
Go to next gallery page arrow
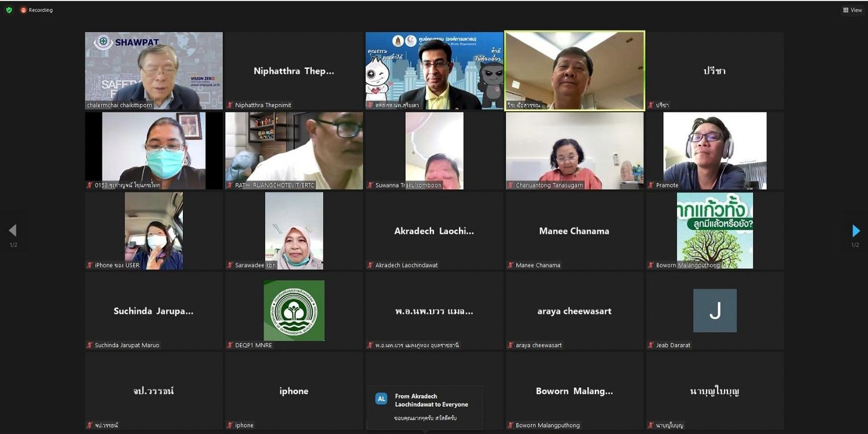[856, 231]
